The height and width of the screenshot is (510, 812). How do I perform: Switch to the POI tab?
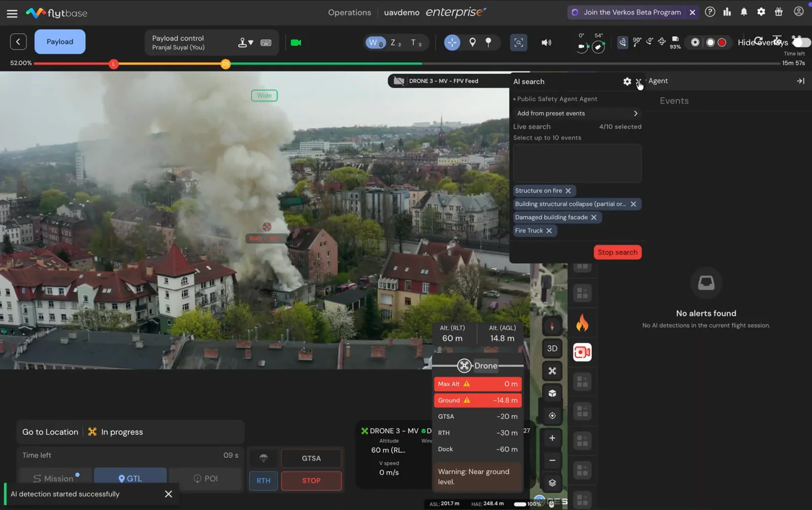coord(206,478)
